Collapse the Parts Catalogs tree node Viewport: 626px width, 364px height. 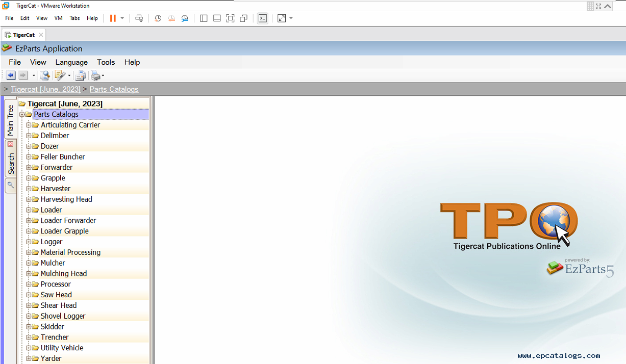coord(22,114)
